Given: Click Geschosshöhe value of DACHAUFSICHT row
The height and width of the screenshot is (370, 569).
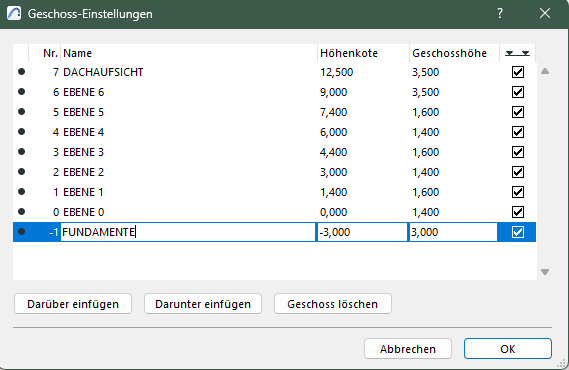Looking at the screenshot, I should coord(425,72).
